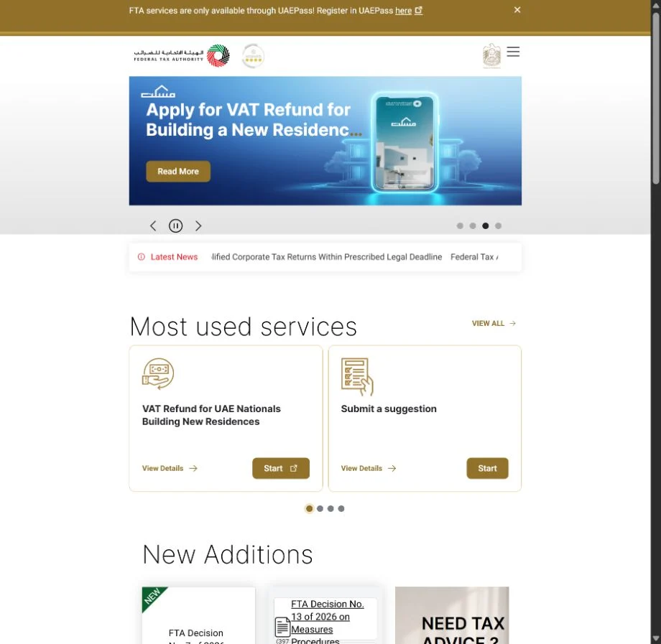Open VAT Refund for UAE Nationals title

tap(211, 415)
